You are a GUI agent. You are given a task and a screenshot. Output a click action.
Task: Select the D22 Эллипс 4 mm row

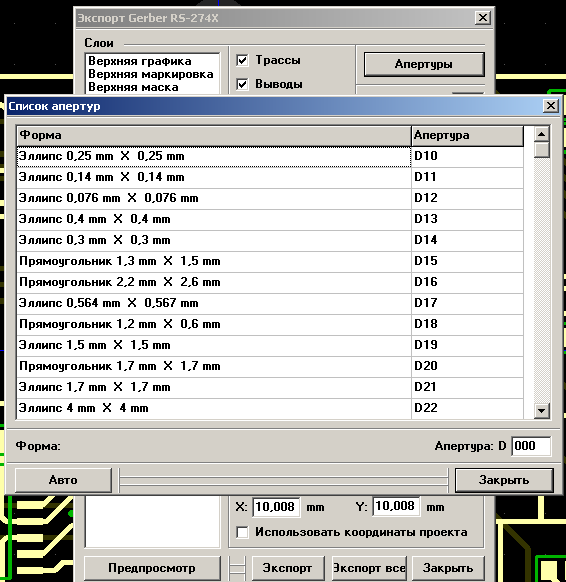[x=270, y=409]
